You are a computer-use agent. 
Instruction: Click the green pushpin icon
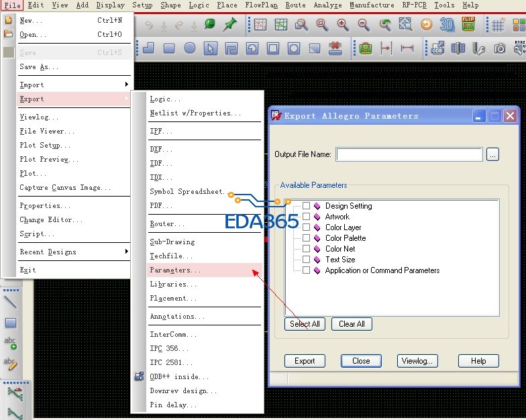point(230,24)
